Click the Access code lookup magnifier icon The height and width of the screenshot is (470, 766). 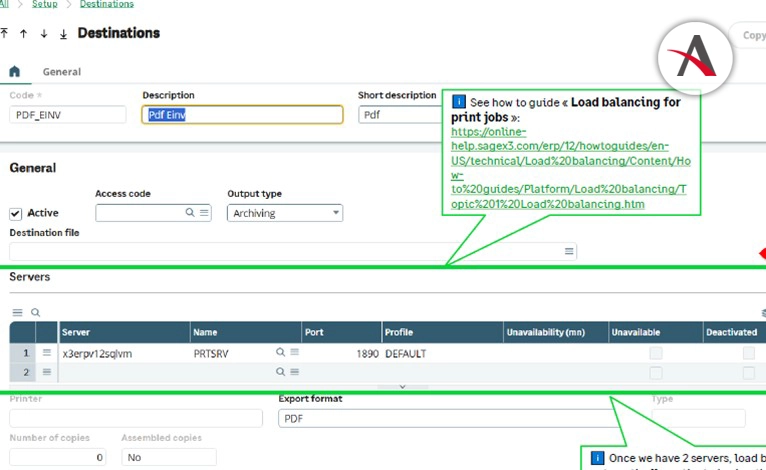[x=190, y=213]
